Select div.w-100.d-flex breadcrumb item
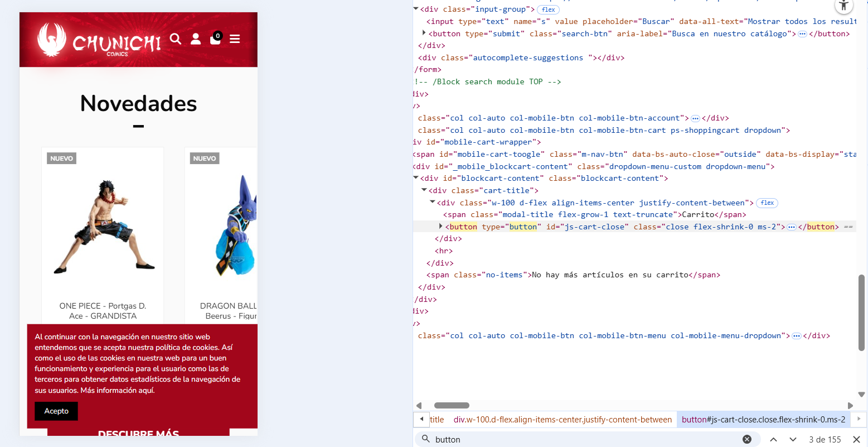Image resolution: width=868 pixels, height=447 pixels. click(x=562, y=420)
